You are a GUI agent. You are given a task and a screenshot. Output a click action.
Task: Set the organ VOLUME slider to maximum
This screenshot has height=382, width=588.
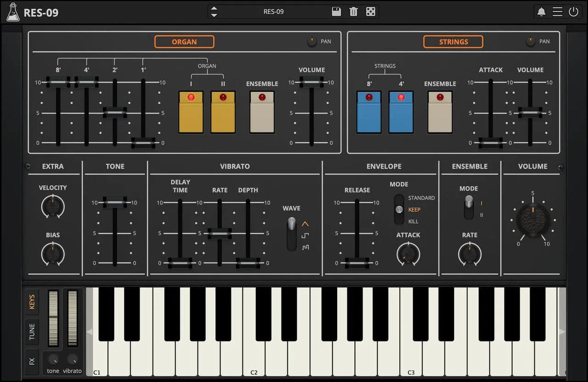pos(311,83)
